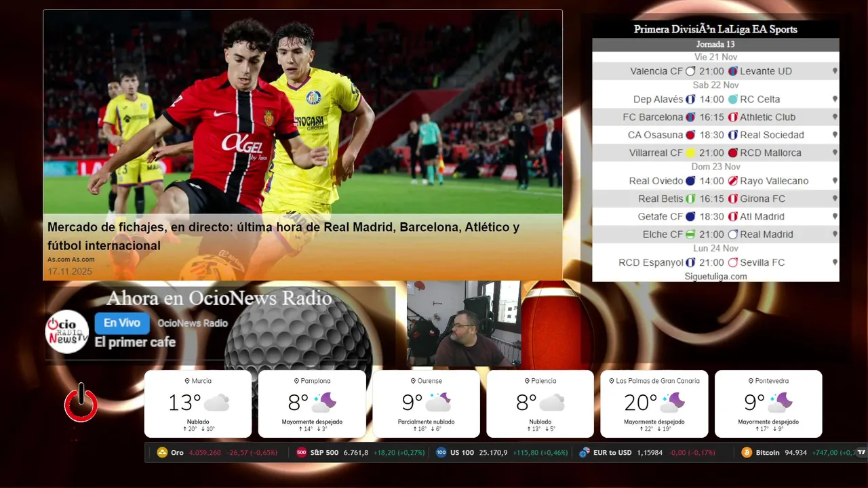
Task: Click the Ourense Parcialmente nublado label
Action: point(426,422)
